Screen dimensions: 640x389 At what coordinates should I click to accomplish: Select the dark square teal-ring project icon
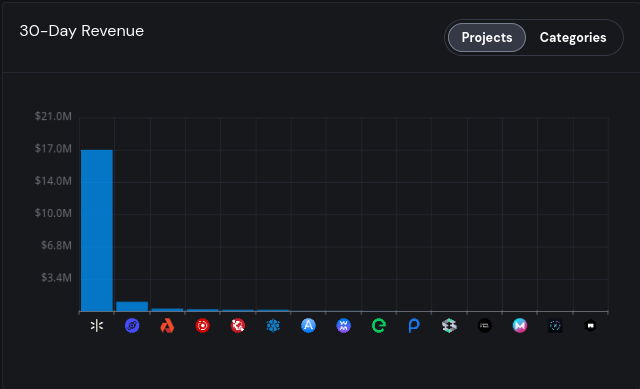pos(555,326)
